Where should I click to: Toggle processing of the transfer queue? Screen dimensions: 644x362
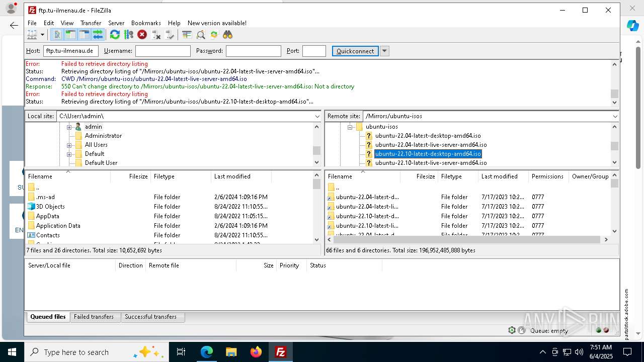(x=128, y=35)
